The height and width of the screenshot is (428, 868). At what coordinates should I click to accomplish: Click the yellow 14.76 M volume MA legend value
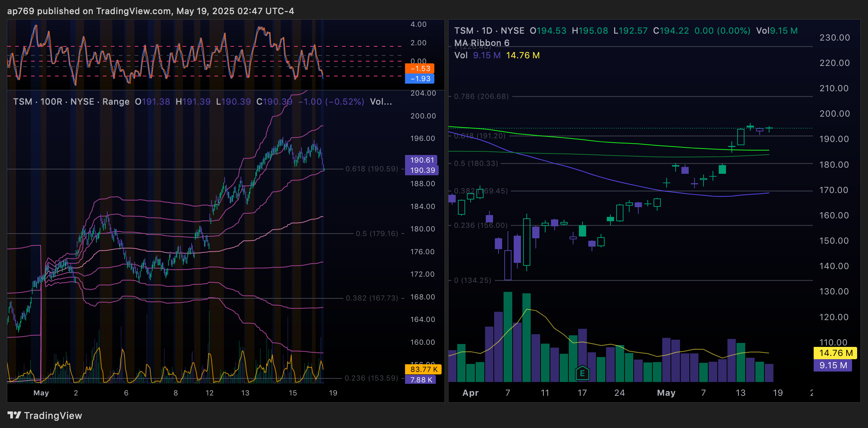tap(523, 55)
